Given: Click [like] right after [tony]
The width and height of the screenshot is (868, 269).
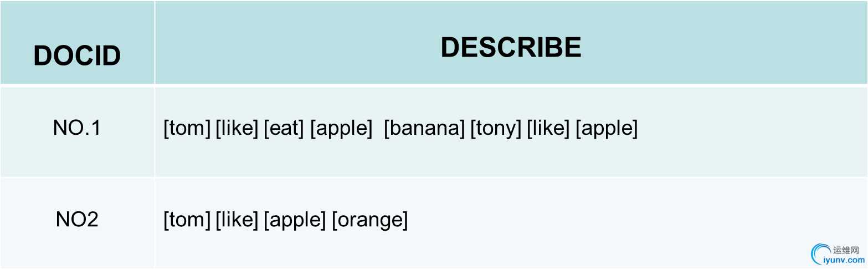Looking at the screenshot, I should [548, 128].
